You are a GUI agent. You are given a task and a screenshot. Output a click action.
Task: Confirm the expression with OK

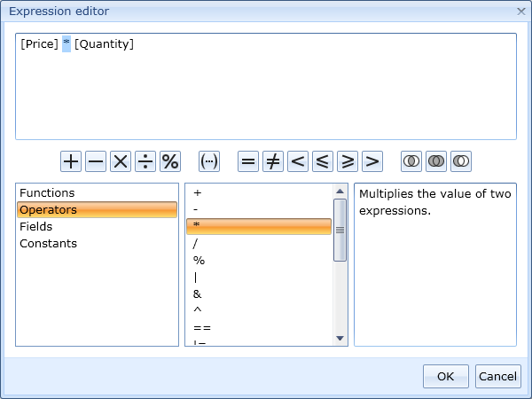point(446,376)
